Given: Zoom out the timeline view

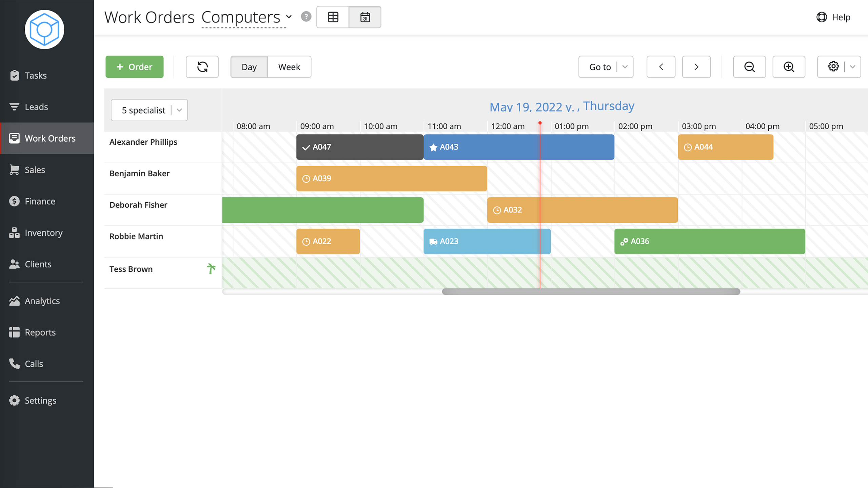Looking at the screenshot, I should click(749, 67).
